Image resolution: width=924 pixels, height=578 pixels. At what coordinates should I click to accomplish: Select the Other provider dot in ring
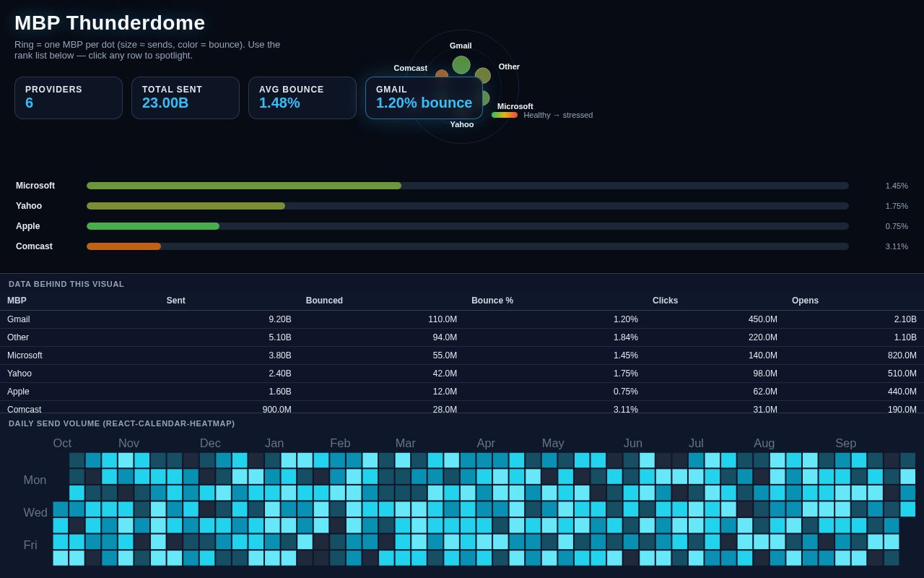483,76
